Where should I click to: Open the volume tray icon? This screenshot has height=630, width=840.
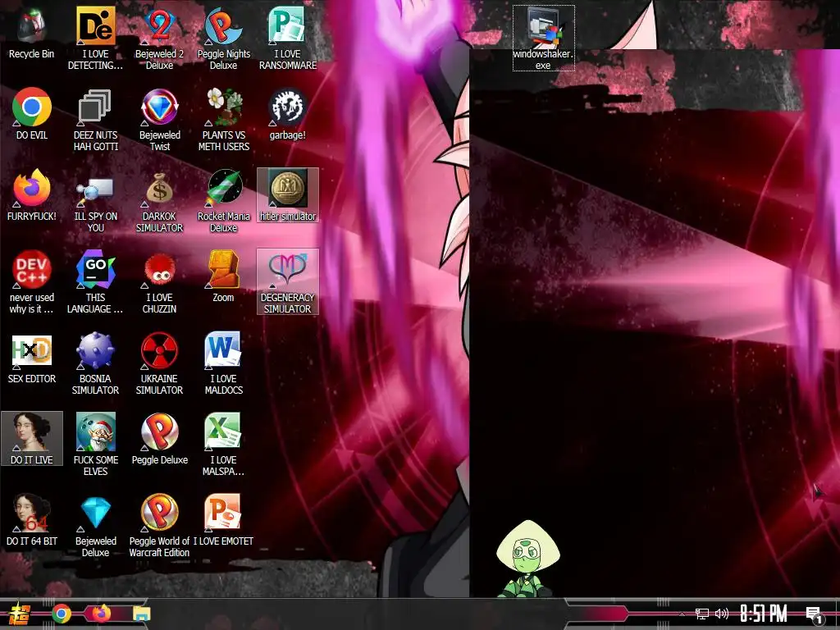(722, 614)
